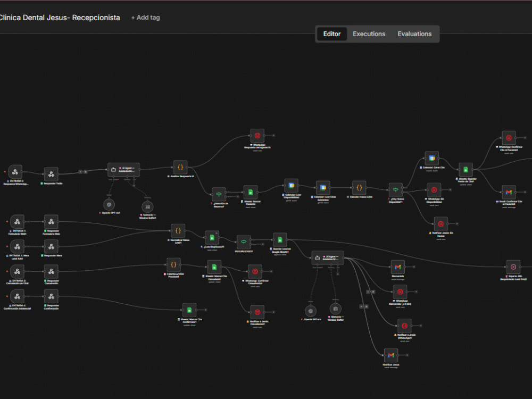Select the Calendar: Leer Disponibilidad node
The height and width of the screenshot is (399, 532).
[x=291, y=186]
